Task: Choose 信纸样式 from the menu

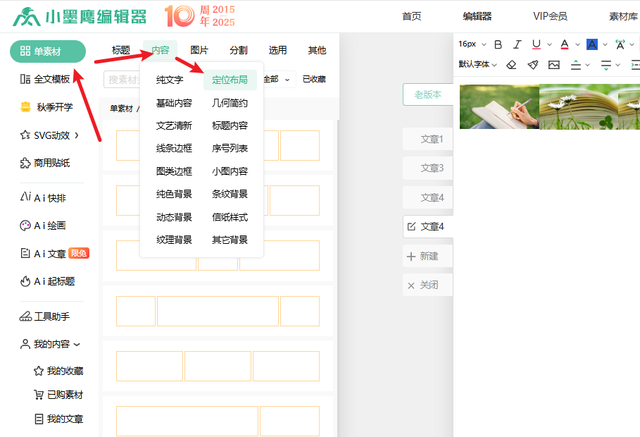Action: pos(230,217)
